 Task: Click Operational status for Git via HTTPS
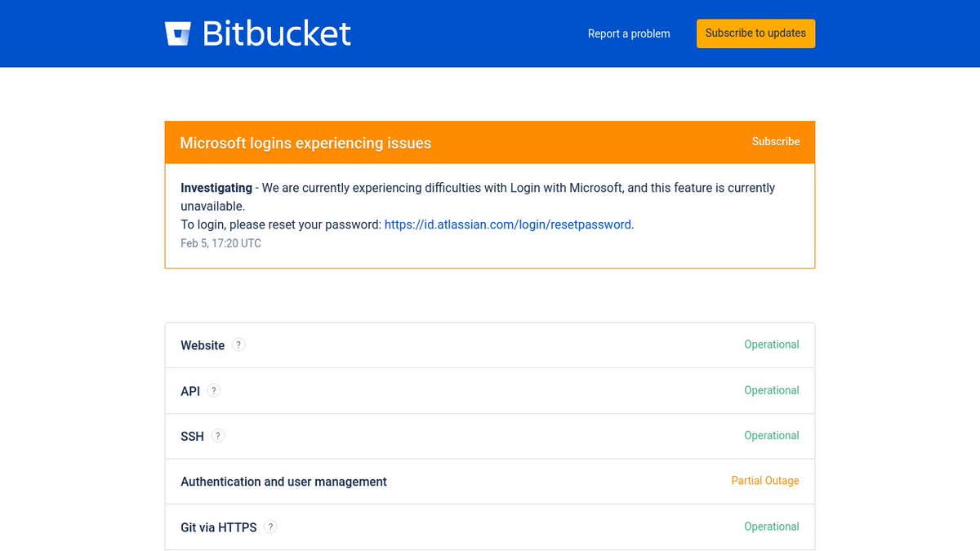pos(772,527)
